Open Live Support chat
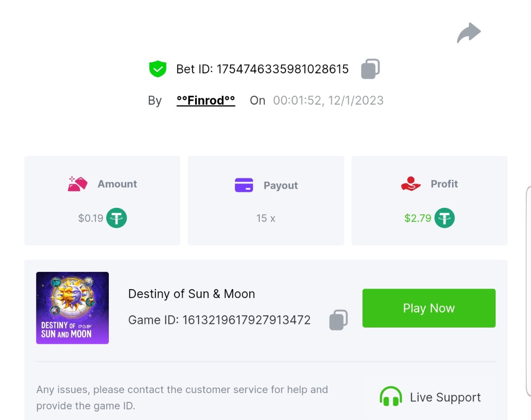 click(445, 397)
